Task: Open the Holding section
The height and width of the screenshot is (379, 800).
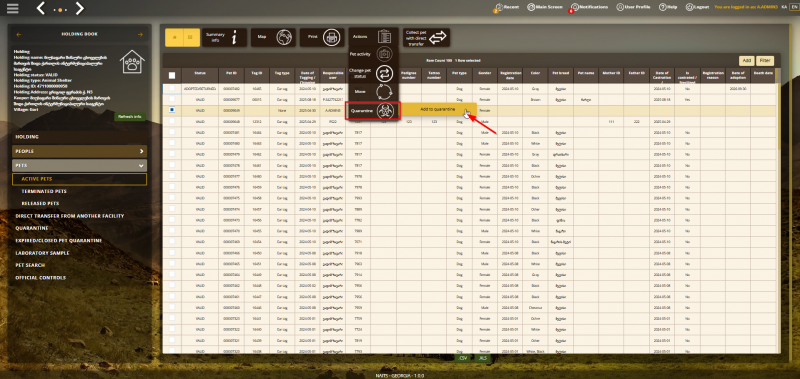Action: click(80, 137)
